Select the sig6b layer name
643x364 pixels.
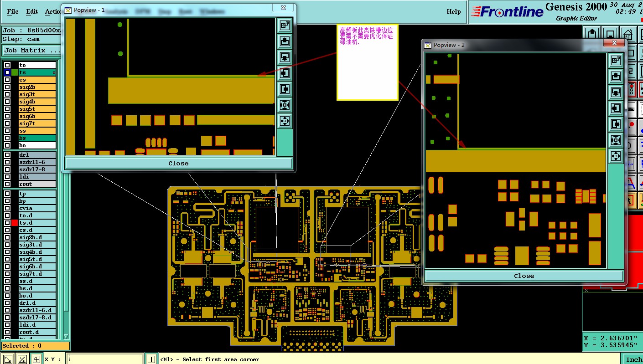[37, 116]
